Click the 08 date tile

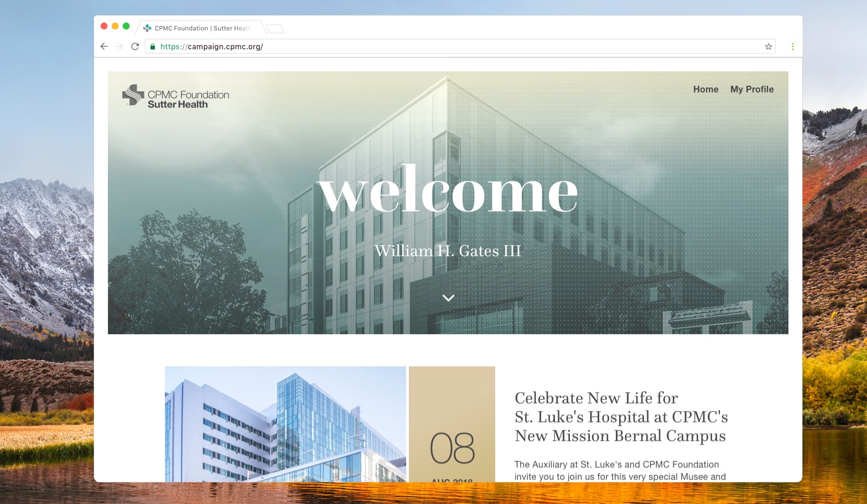point(452,424)
